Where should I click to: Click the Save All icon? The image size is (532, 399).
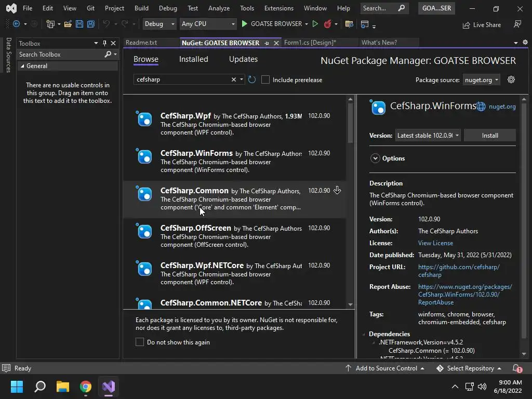[90, 24]
